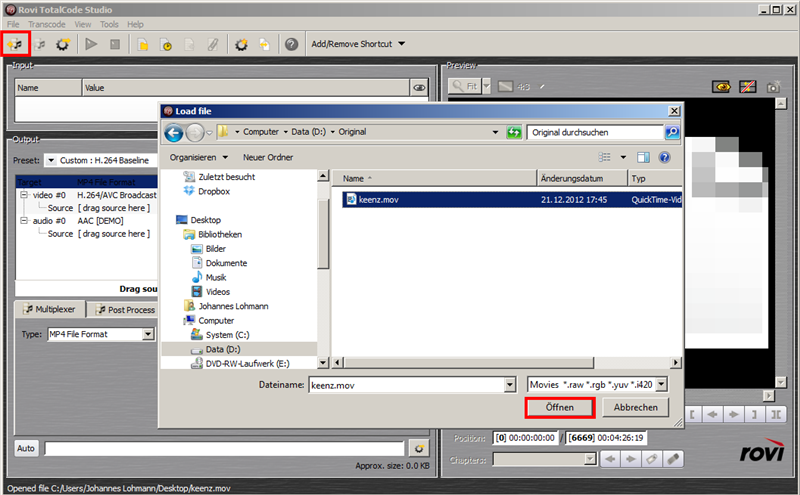Click the Auto button near output path

pyautogui.click(x=26, y=448)
